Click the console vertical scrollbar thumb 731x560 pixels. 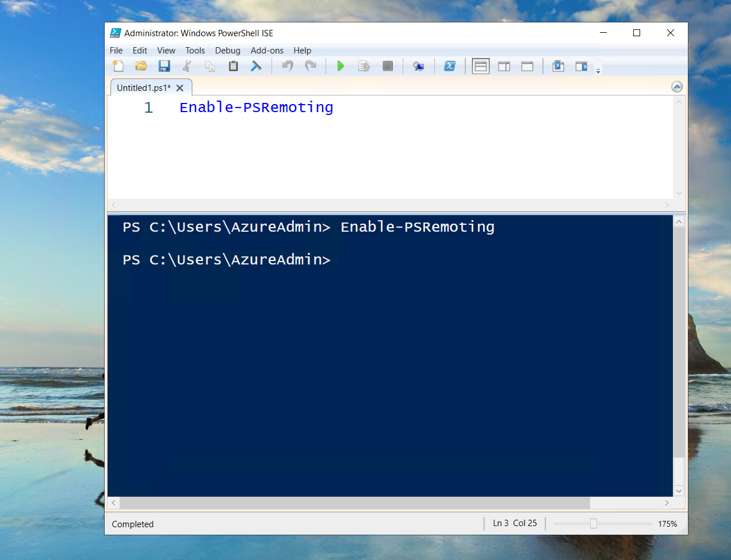point(679,343)
